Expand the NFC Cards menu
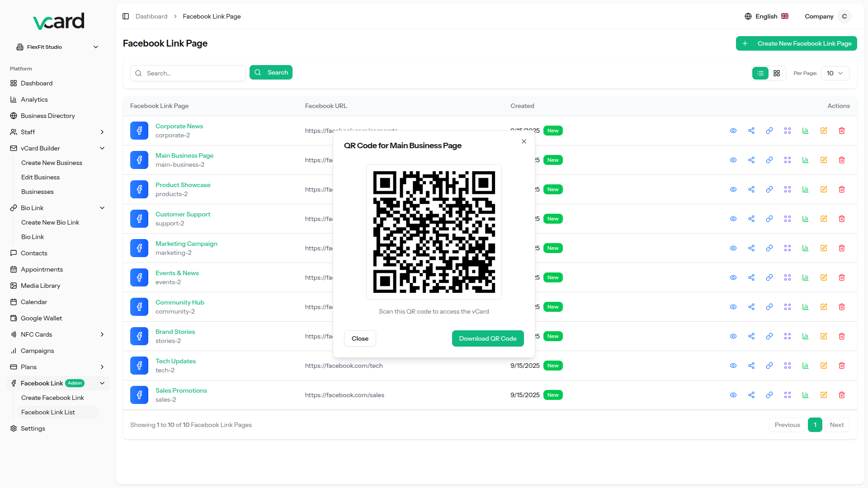 tap(57, 334)
